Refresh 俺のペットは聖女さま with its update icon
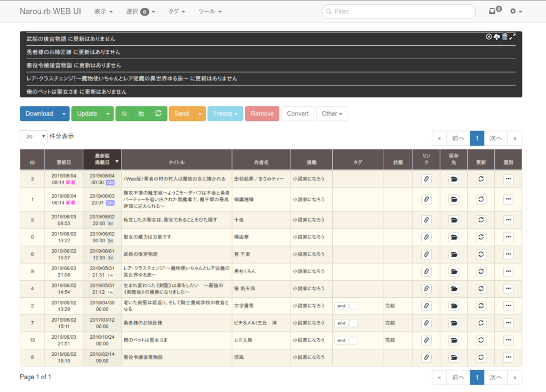This screenshot has width=546, height=392. (481, 340)
